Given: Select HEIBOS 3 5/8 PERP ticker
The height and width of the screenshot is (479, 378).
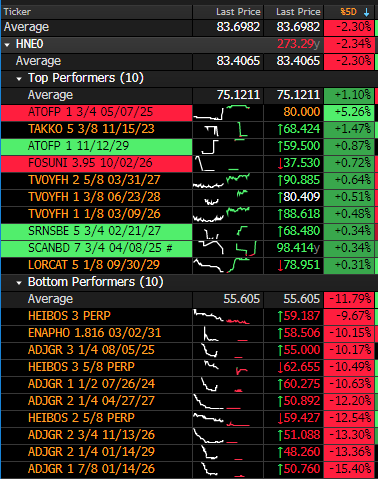Looking at the screenshot, I should click(81, 367).
